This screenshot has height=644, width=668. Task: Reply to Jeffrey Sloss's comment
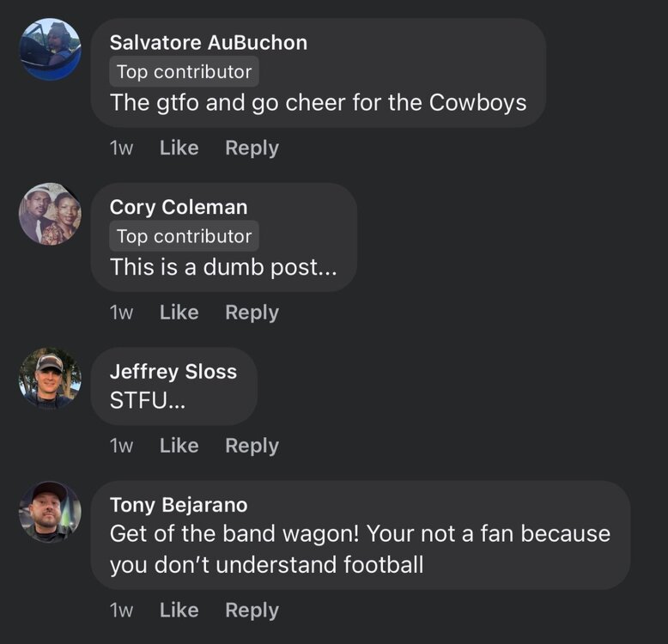(252, 446)
